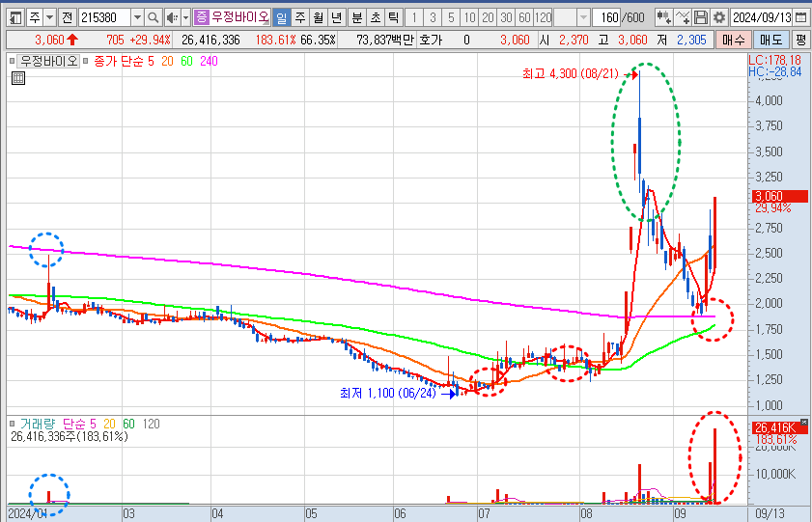Switch chart to second 초 period
The image size is (812, 522).
[376, 18]
